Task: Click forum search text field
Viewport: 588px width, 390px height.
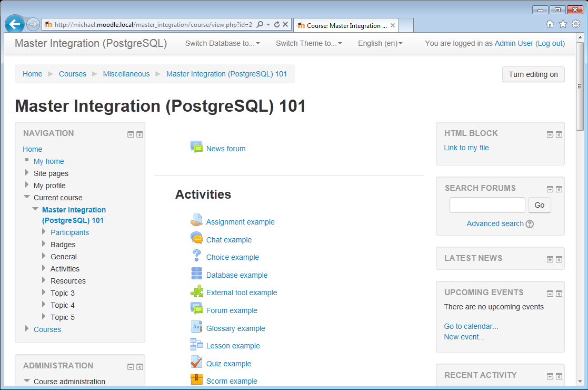Action: pyautogui.click(x=487, y=205)
